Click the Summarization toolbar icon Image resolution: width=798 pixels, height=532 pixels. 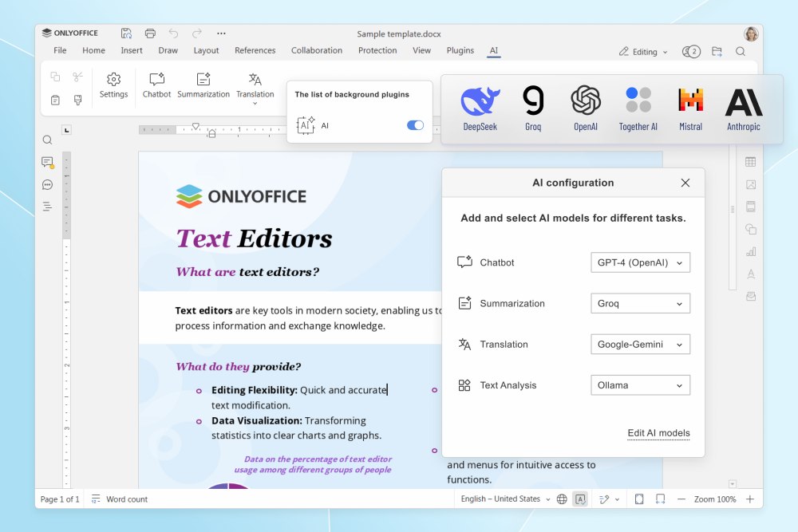click(203, 85)
